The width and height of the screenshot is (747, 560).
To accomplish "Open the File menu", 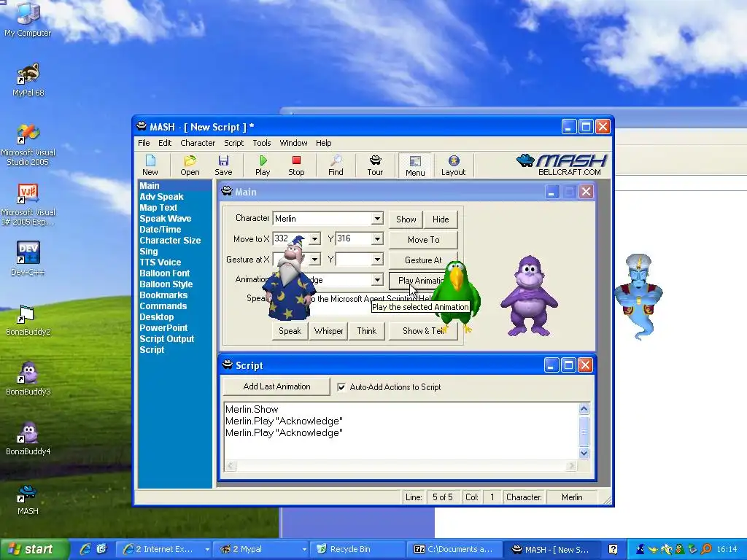I will tap(144, 143).
